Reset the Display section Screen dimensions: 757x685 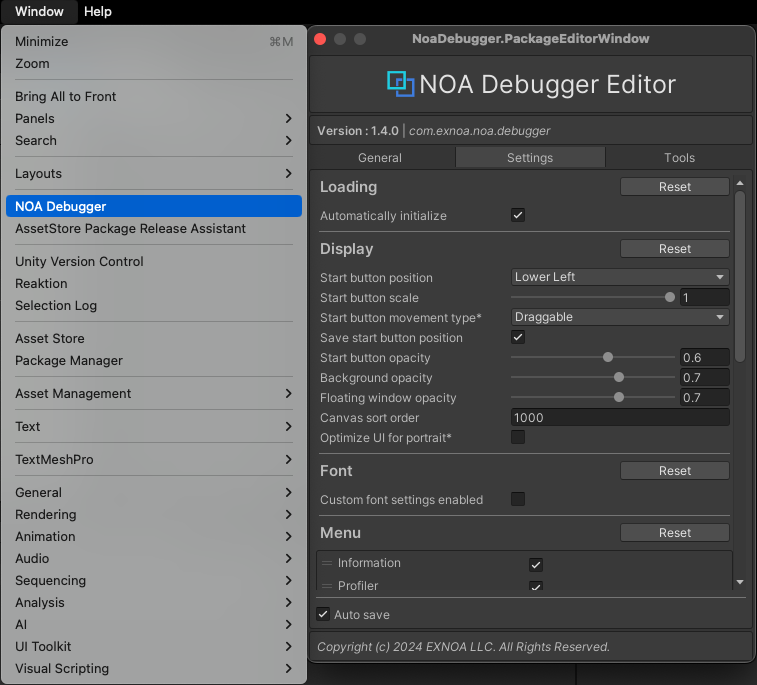674,249
